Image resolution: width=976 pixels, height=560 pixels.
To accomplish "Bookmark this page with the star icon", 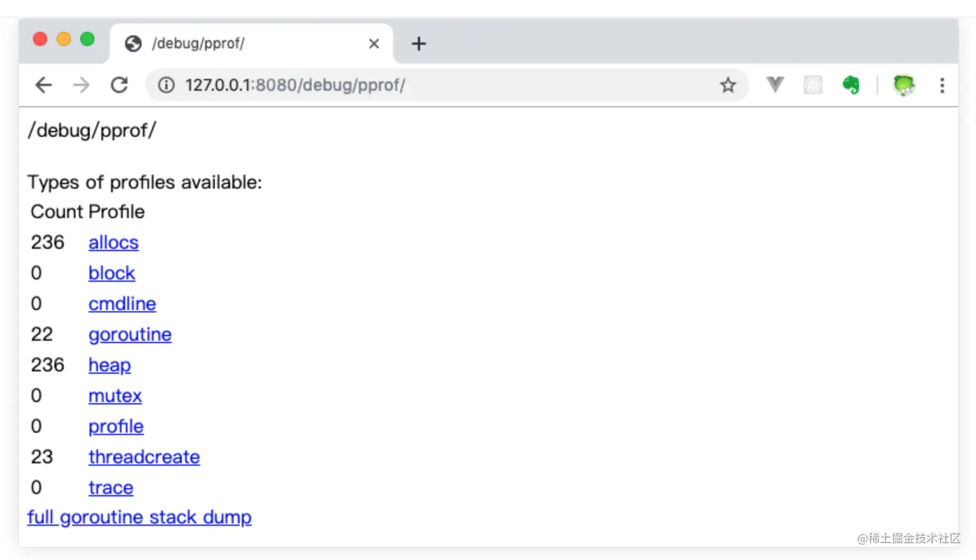I will (x=728, y=85).
